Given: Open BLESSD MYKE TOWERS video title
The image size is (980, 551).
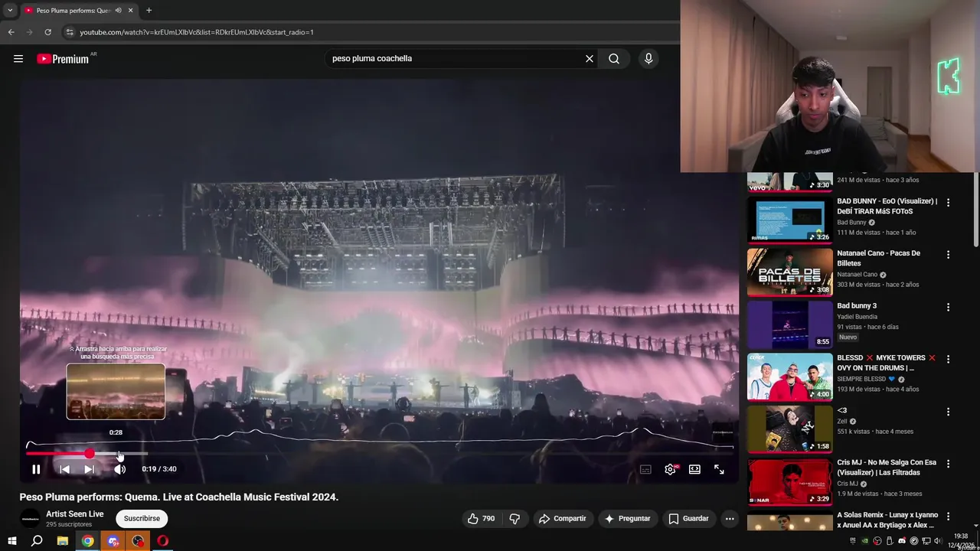Looking at the screenshot, I should pos(887,363).
